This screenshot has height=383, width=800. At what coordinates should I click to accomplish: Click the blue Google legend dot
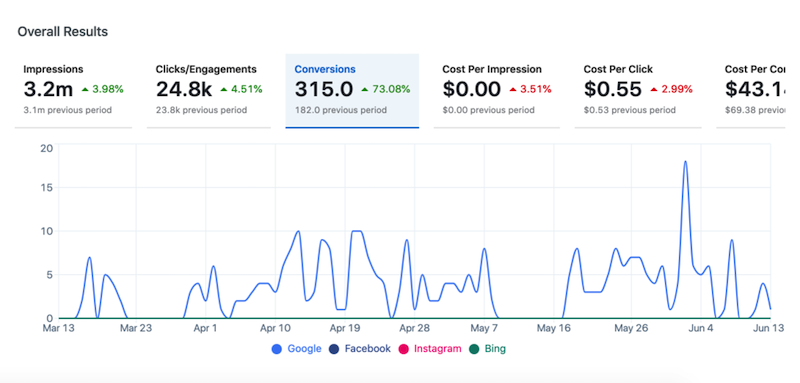click(x=277, y=349)
